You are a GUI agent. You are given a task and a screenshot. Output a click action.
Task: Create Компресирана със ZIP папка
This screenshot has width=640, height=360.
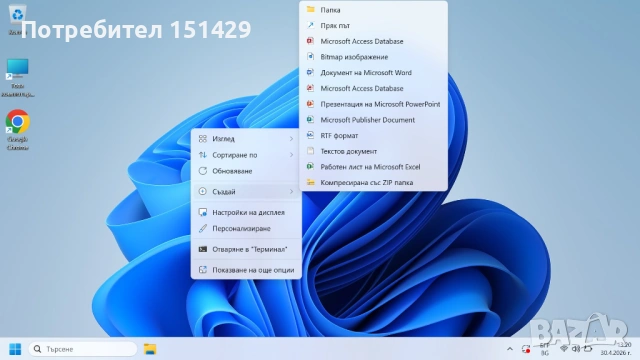tap(373, 182)
